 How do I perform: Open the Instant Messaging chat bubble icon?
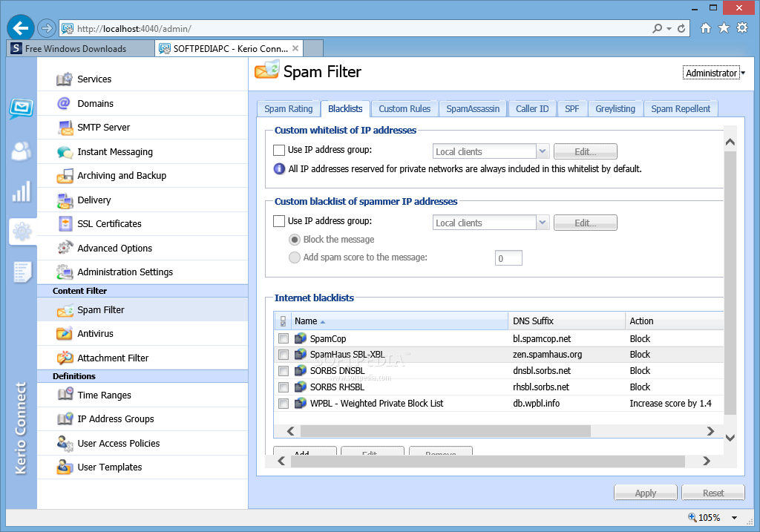65,152
